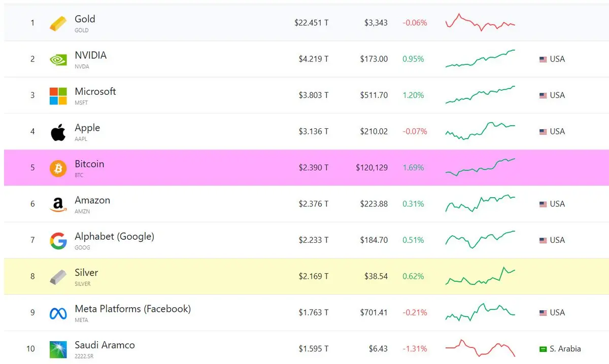609x364 pixels.
Task: Click the Meta price sparkline chart
Action: tap(480, 312)
